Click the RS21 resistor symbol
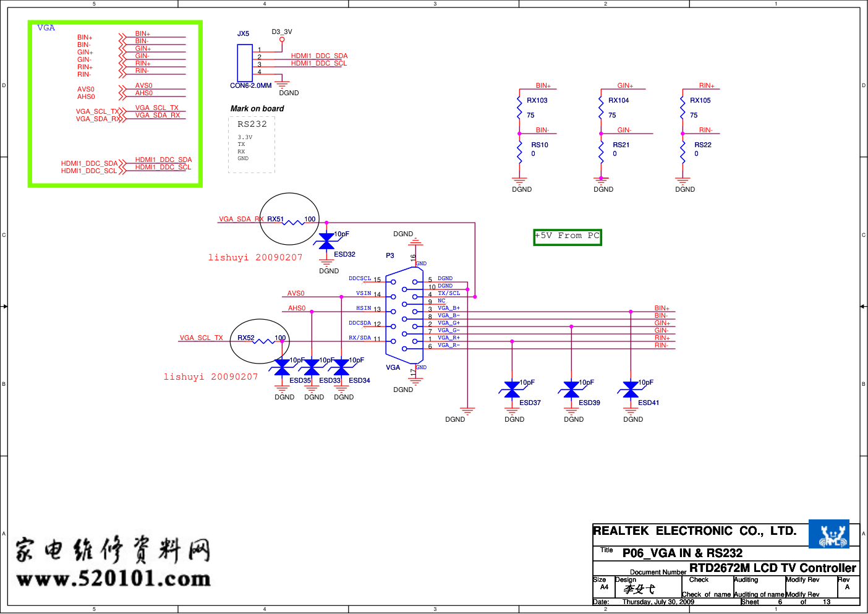The height and width of the screenshot is (614, 868). click(601, 152)
